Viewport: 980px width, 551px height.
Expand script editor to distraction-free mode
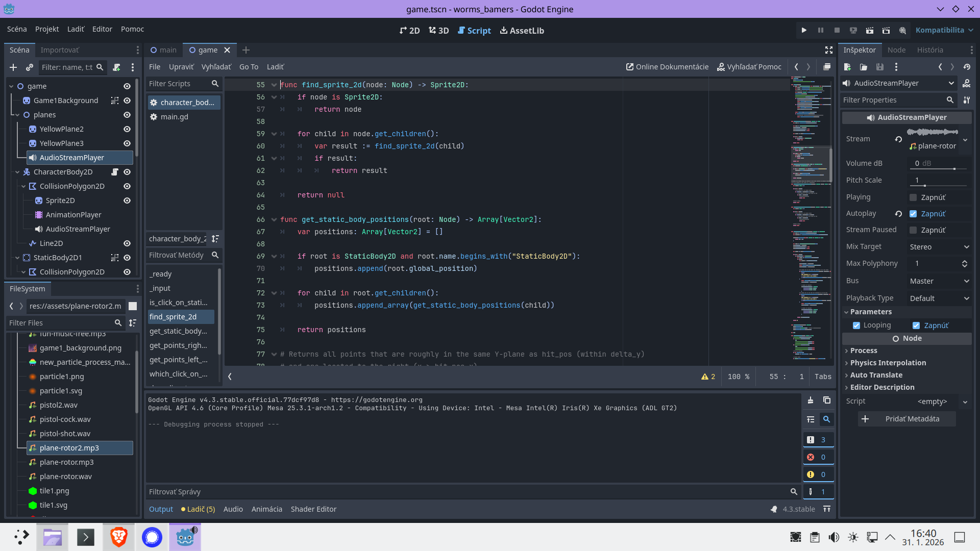click(828, 50)
